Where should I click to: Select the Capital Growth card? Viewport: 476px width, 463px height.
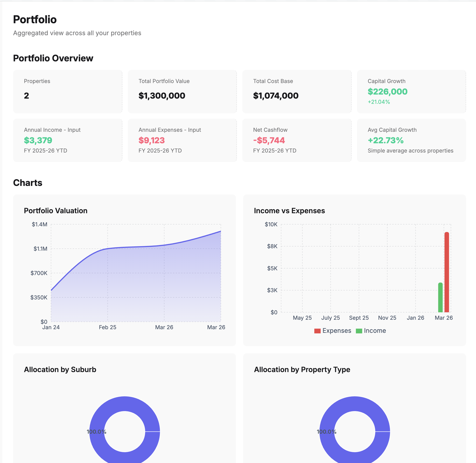[411, 91]
